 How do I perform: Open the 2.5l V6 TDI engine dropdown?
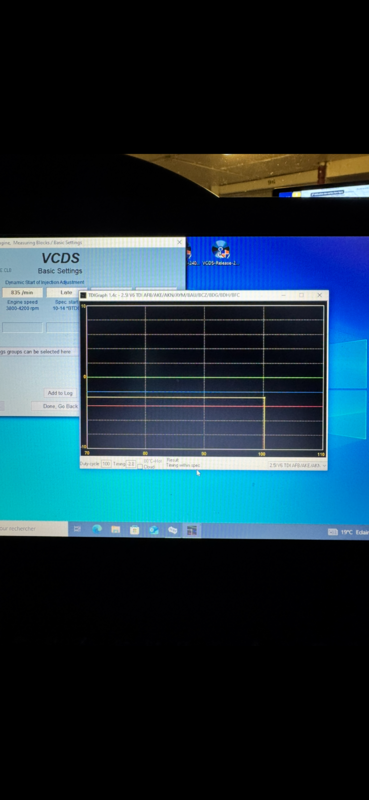pyautogui.click(x=298, y=465)
